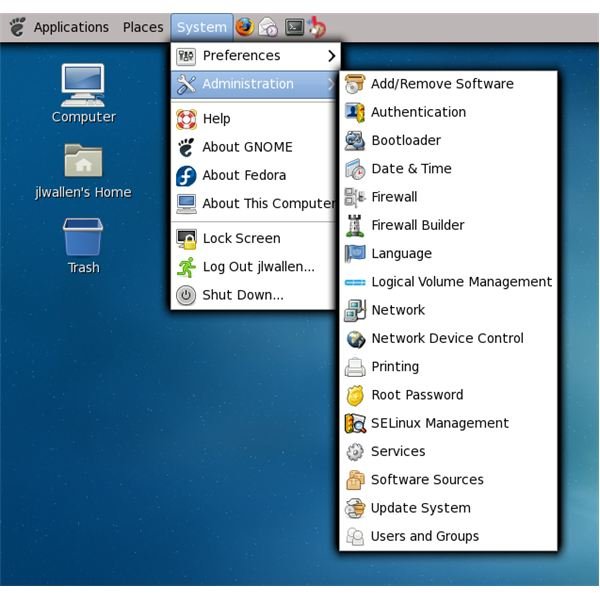
Task: Click the Shut Down power icon
Action: pyautogui.click(x=186, y=295)
